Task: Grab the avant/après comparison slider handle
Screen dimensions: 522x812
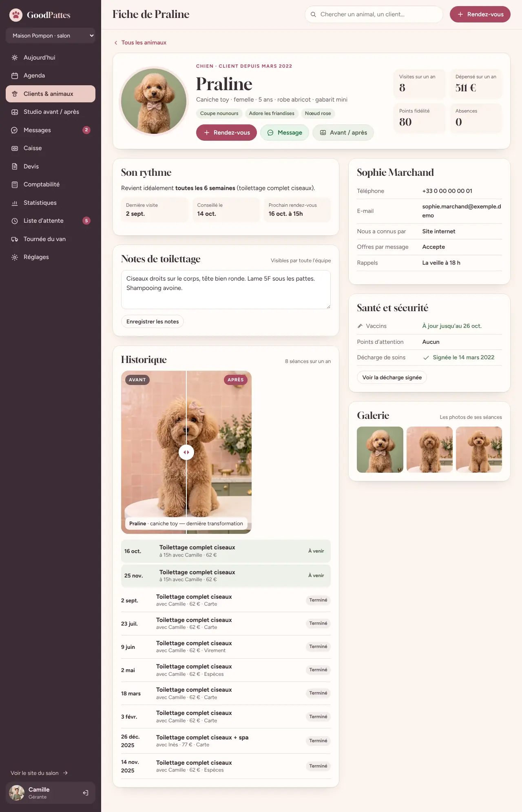Action: point(186,452)
